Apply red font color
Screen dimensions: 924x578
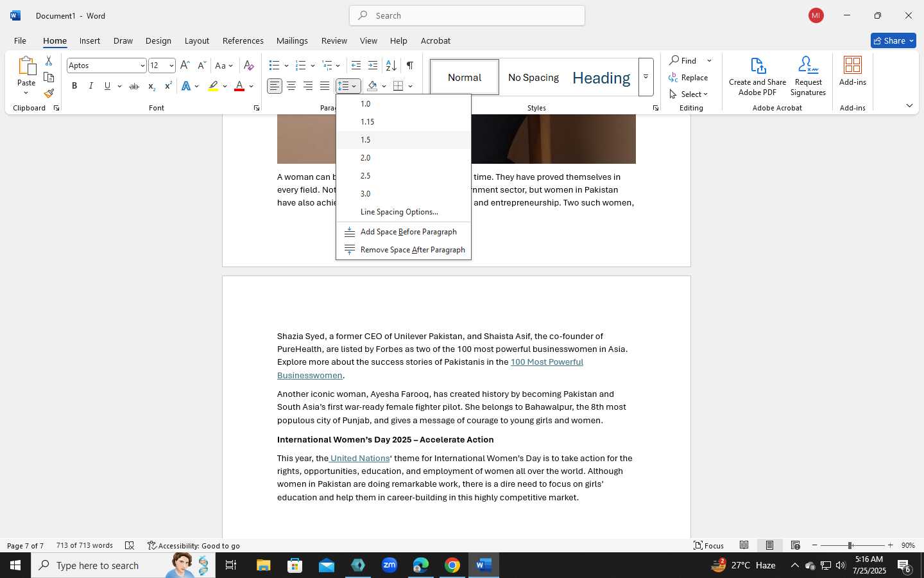[x=239, y=86]
